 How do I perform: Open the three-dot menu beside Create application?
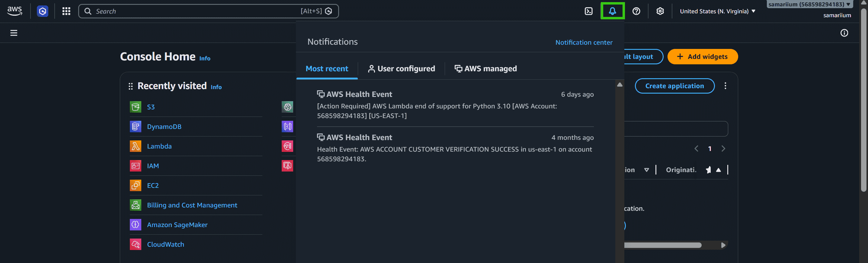[x=725, y=86]
